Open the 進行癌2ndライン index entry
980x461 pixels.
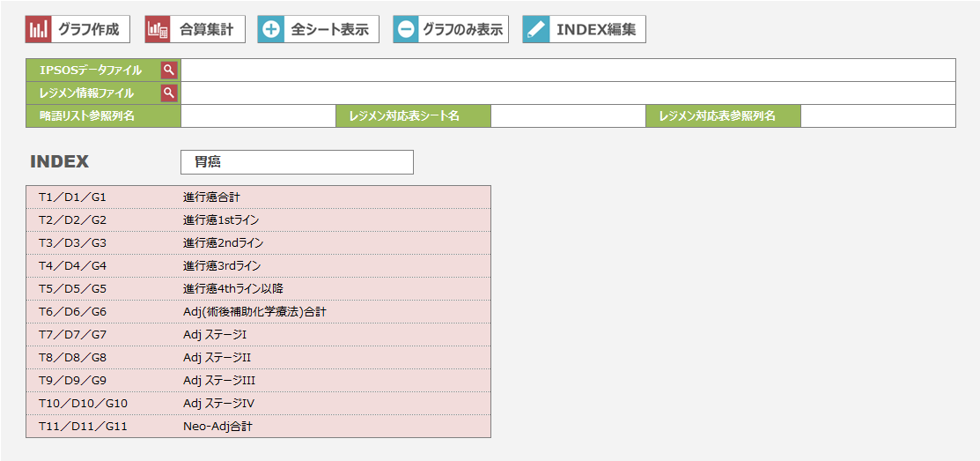(223, 243)
